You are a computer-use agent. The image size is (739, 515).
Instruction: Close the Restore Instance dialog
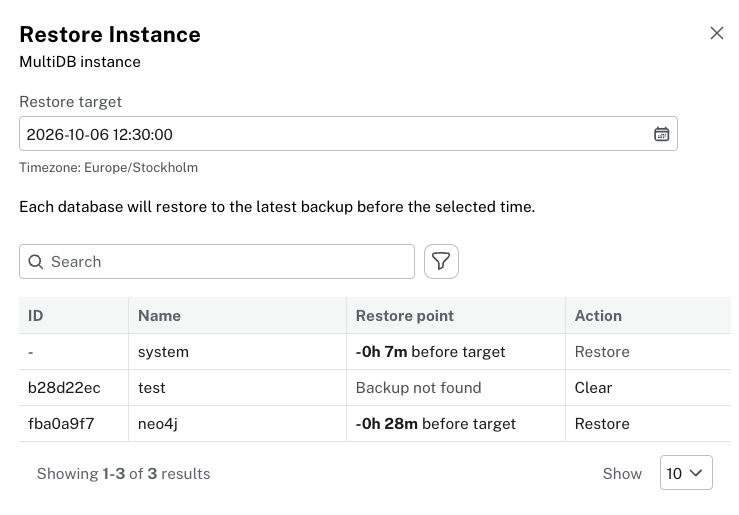click(x=716, y=33)
